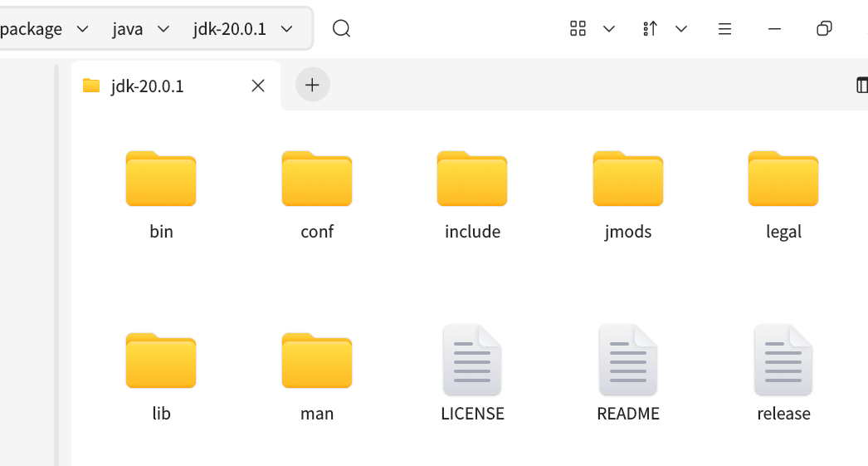Go to package in breadcrumb path
This screenshot has height=466, width=868.
(31, 29)
